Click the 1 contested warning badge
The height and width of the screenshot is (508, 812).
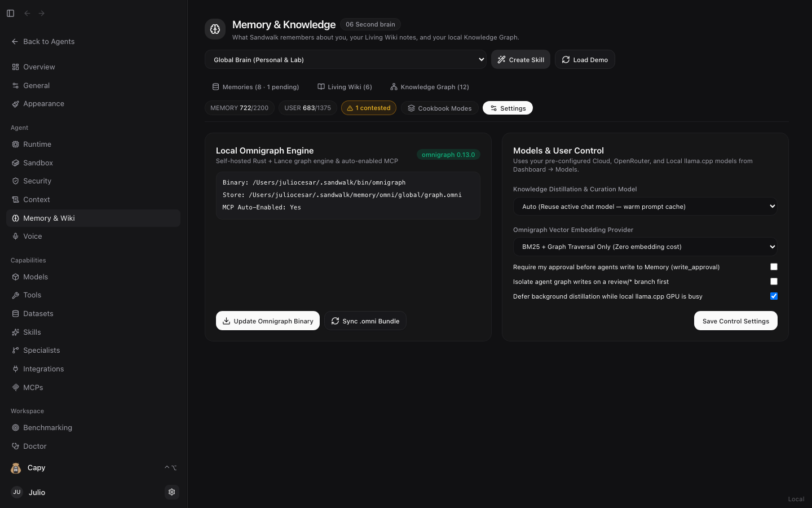pyautogui.click(x=369, y=108)
